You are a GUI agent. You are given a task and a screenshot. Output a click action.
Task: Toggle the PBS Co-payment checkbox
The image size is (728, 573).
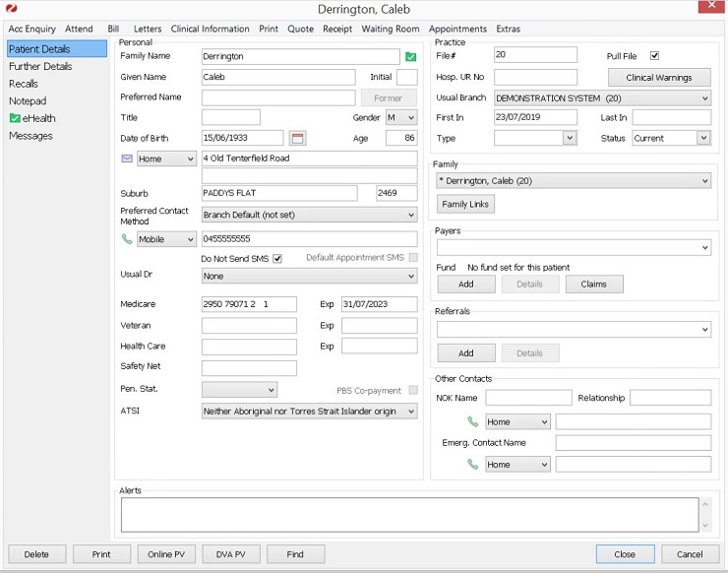[413, 390]
